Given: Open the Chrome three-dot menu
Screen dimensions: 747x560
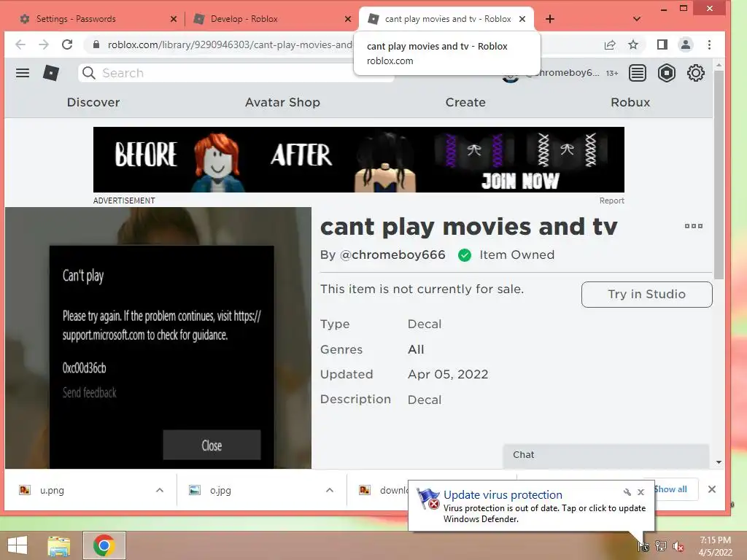Looking at the screenshot, I should [709, 44].
